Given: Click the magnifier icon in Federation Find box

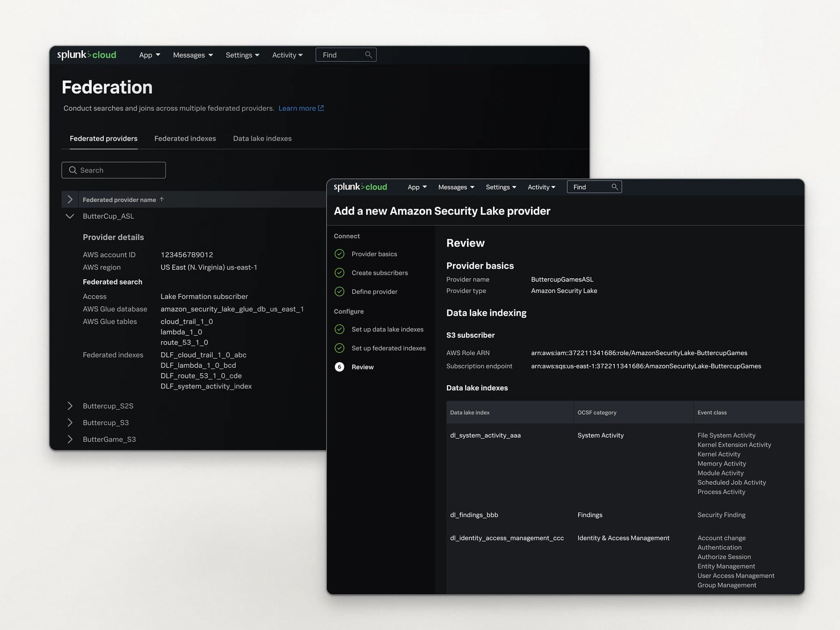Looking at the screenshot, I should point(368,55).
